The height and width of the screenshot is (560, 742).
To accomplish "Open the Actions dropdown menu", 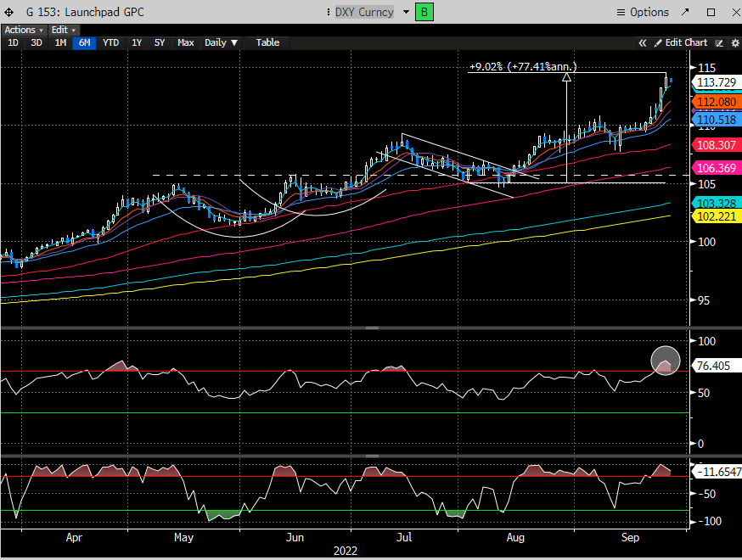I will pyautogui.click(x=23, y=30).
